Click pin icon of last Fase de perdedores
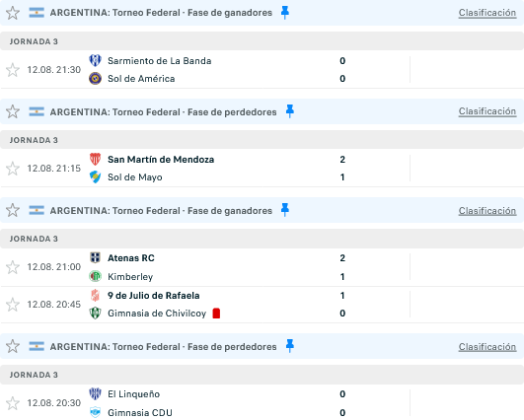524x420 pixels. click(x=290, y=346)
